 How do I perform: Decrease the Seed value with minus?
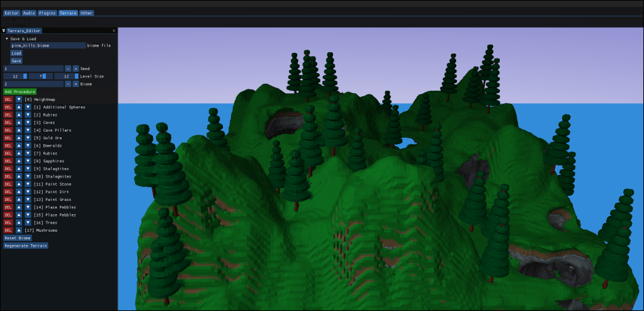(68, 68)
